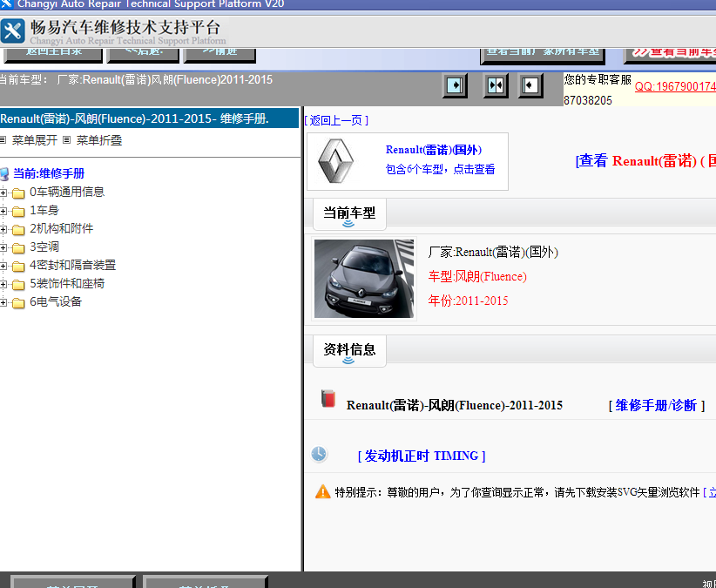
Task: Click the 菜单展开 text
Action: pos(34,140)
